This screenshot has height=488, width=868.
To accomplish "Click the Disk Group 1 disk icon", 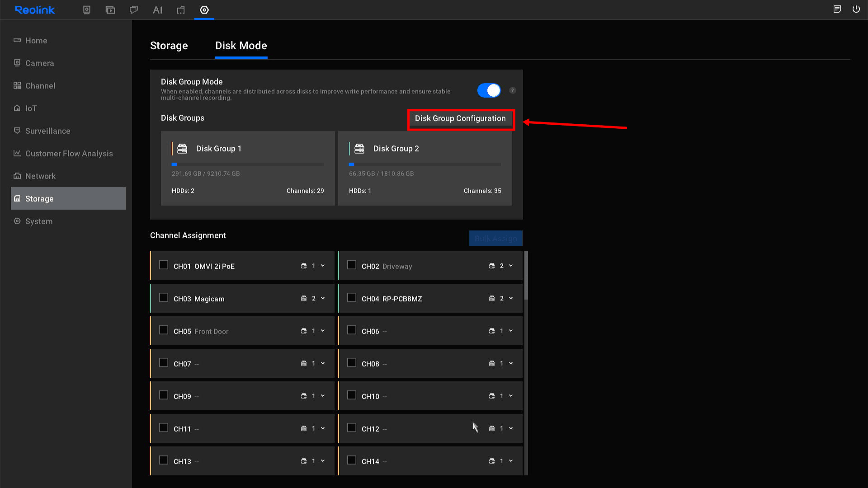I will click(x=182, y=149).
